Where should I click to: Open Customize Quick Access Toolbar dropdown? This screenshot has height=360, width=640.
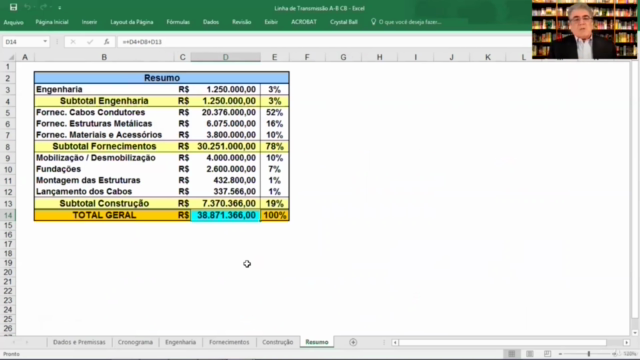click(x=60, y=8)
